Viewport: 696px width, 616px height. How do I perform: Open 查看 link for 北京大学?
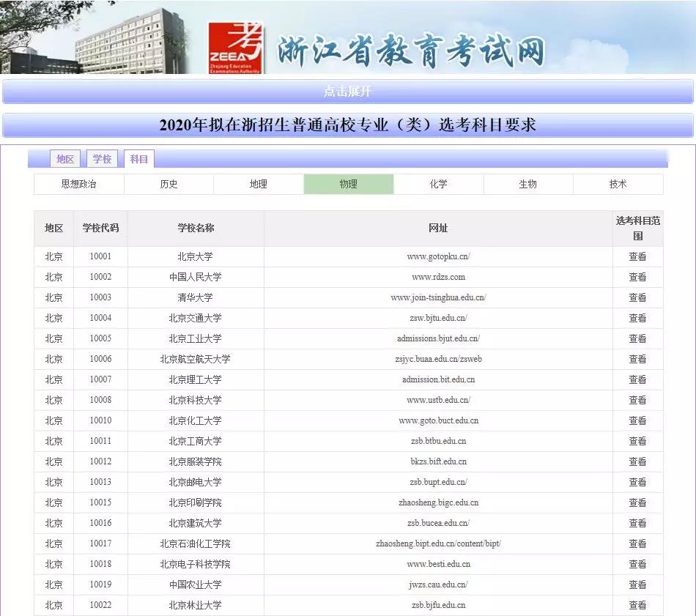pos(637,256)
